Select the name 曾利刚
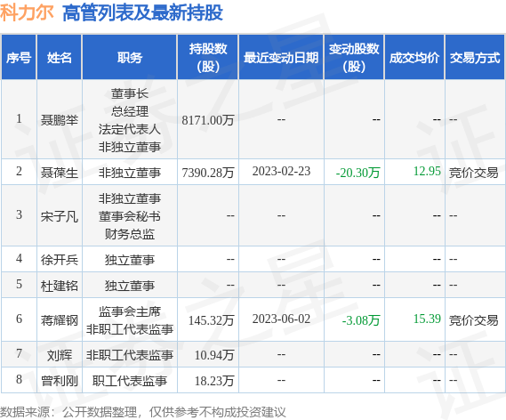Screen dimensions: 506x420 coord(60,381)
